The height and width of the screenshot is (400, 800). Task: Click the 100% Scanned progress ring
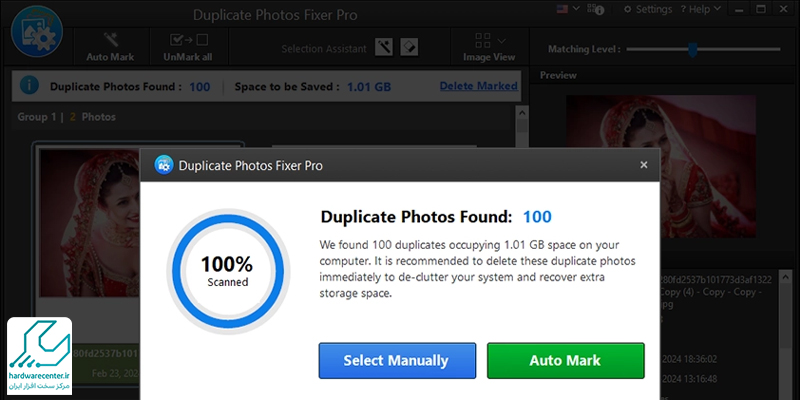pos(227,269)
